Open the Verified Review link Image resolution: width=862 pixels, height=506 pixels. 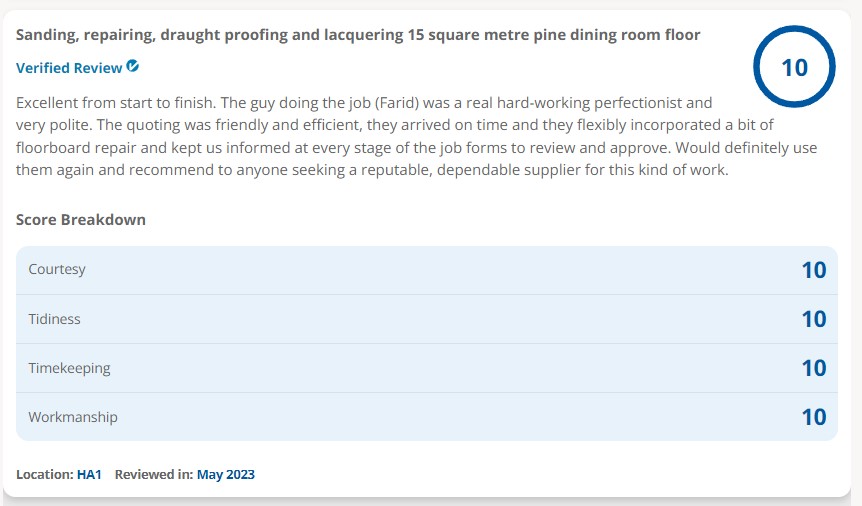(x=69, y=68)
